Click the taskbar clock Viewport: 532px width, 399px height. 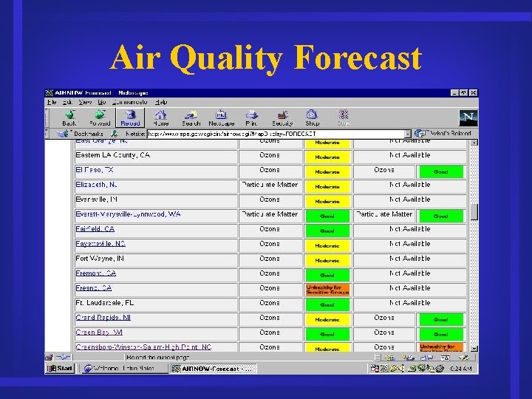[x=460, y=369]
